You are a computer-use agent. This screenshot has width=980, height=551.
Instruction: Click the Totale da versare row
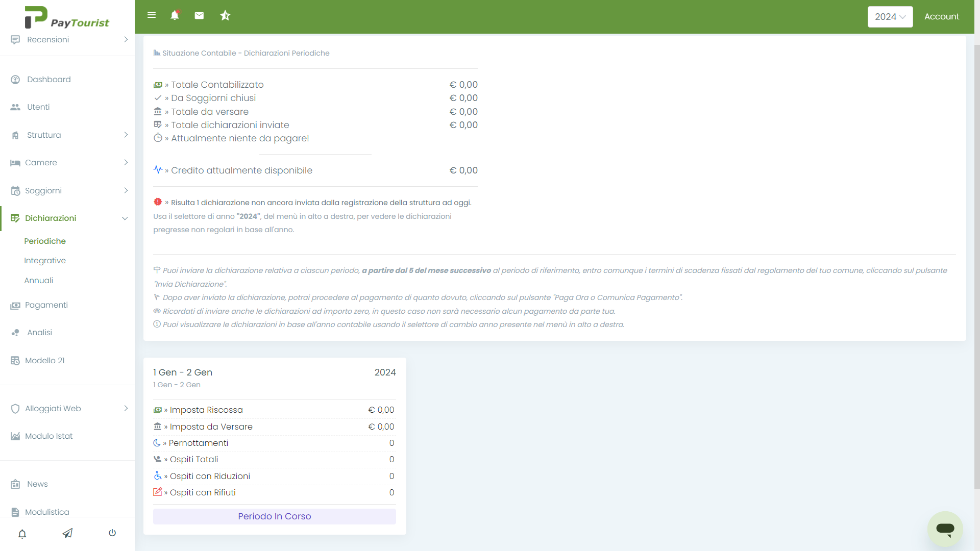(x=315, y=112)
